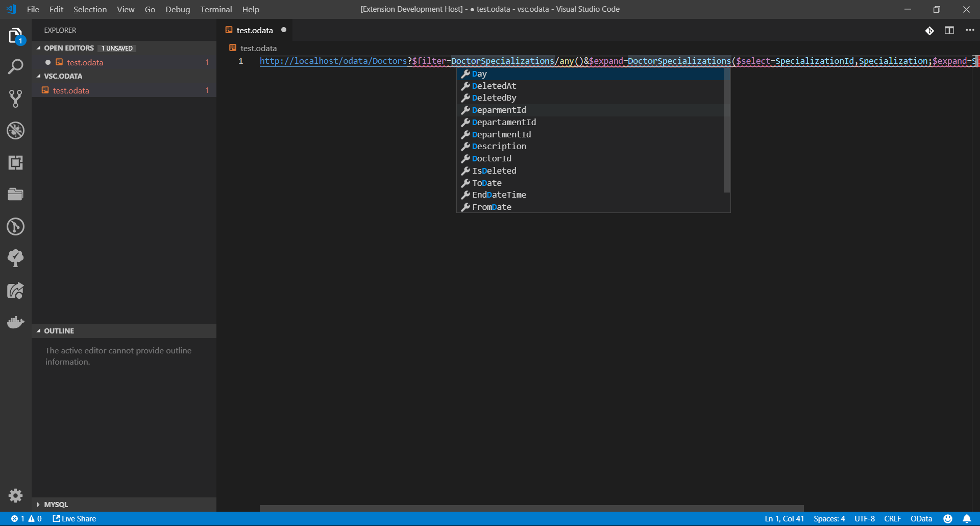This screenshot has width=980, height=526.
Task: Click the VS Code logo icon
Action: [11, 9]
